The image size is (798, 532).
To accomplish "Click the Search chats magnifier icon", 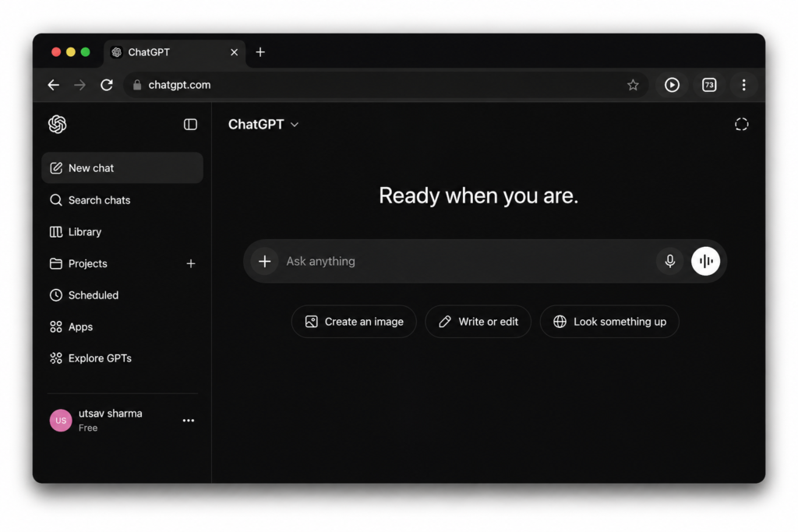I will pyautogui.click(x=56, y=200).
